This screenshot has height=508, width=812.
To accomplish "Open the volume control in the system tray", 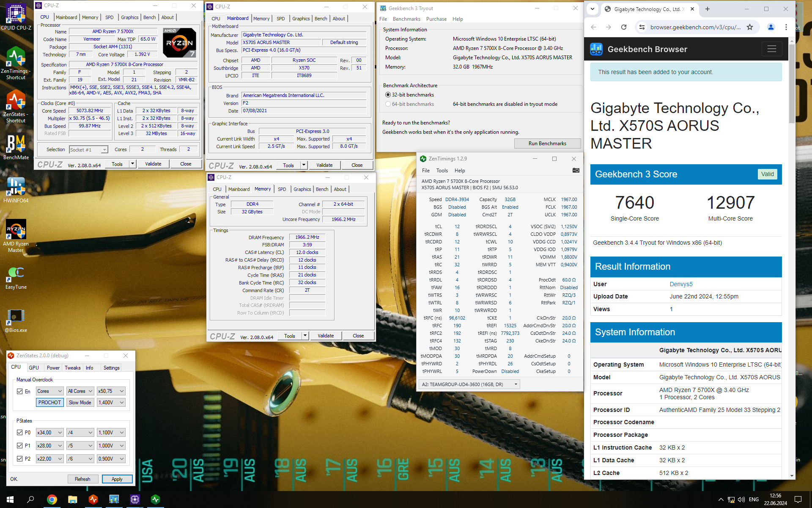I will click(741, 500).
